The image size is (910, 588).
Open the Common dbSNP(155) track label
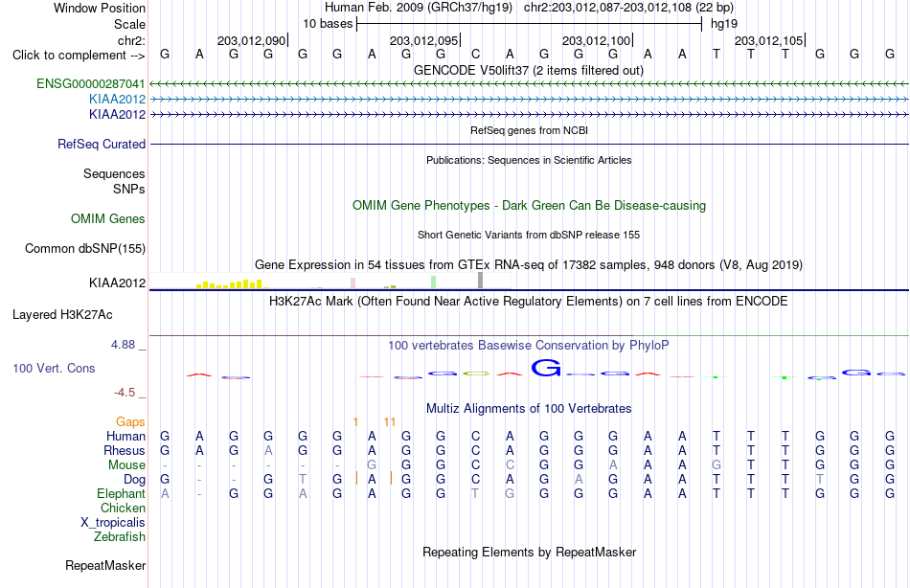pos(85,248)
